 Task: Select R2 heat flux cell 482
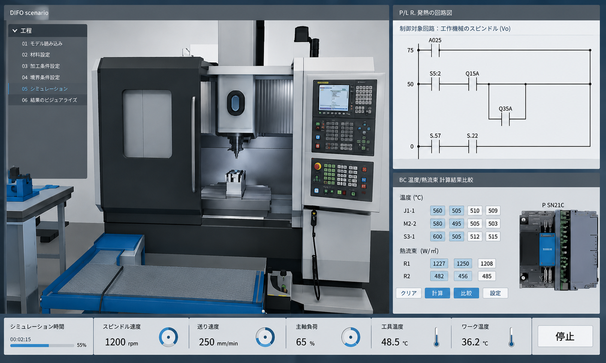pyautogui.click(x=439, y=276)
